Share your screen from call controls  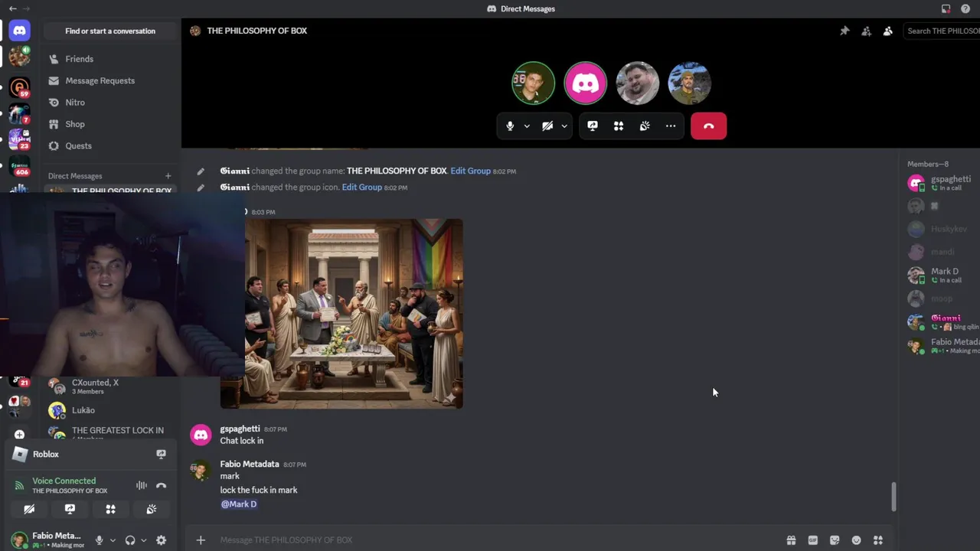pyautogui.click(x=593, y=126)
